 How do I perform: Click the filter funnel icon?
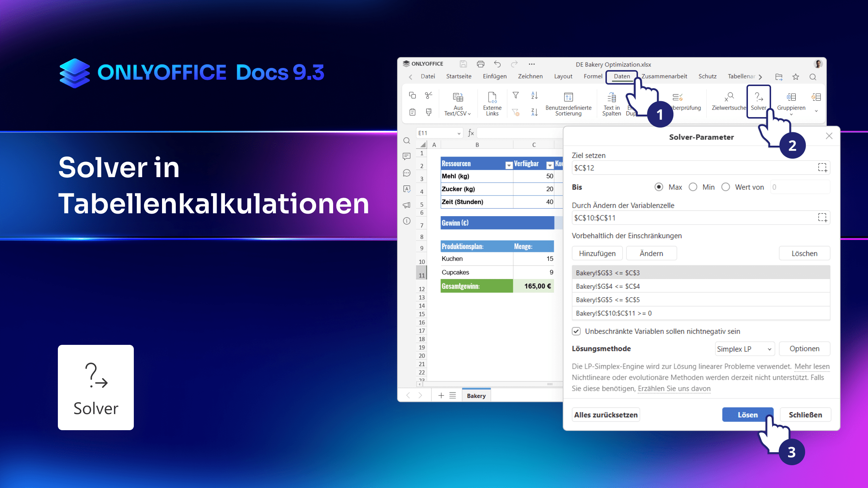[x=516, y=95]
